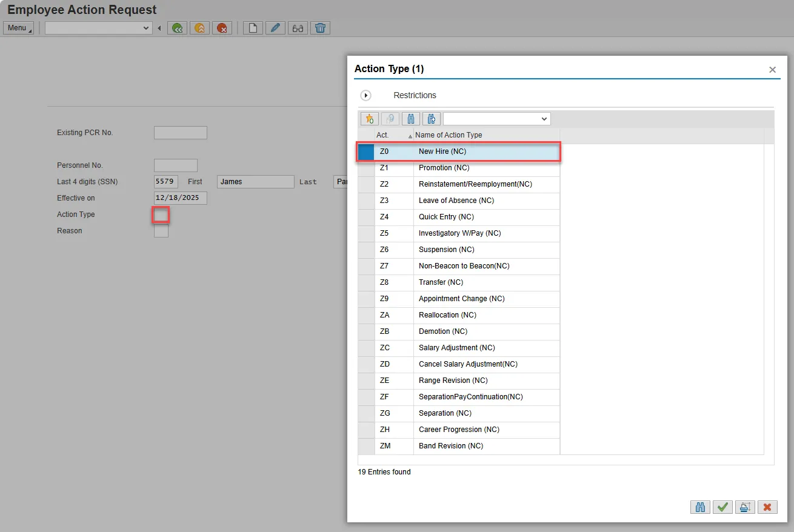Sort by the Act. column header
The image size is (794, 532).
pyautogui.click(x=383, y=135)
